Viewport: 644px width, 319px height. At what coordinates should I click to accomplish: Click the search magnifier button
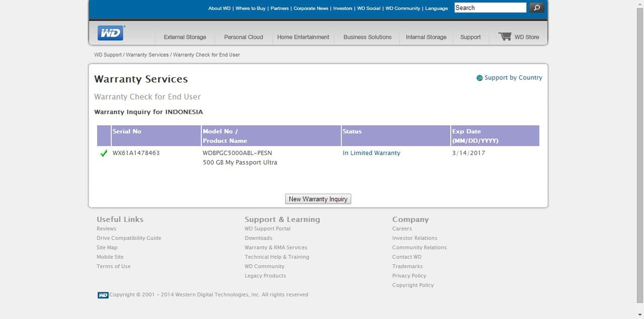pos(537,8)
